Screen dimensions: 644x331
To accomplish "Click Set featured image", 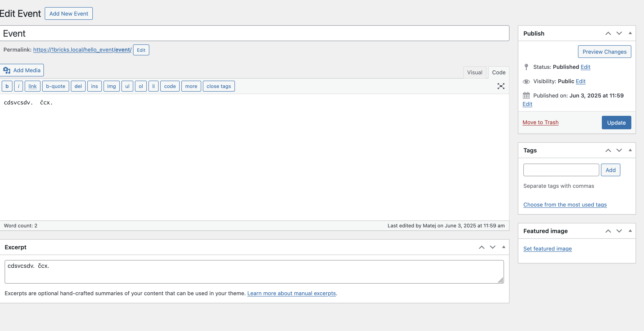I will coord(547,249).
